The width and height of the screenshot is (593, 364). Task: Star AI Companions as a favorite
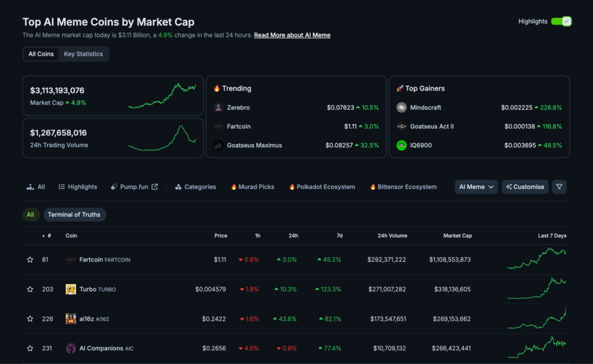coord(30,348)
